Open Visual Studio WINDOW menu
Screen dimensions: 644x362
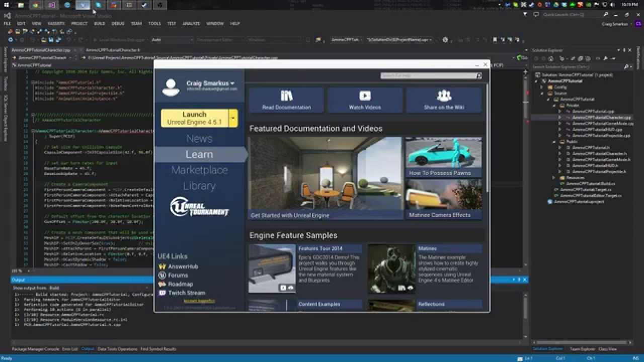click(215, 24)
